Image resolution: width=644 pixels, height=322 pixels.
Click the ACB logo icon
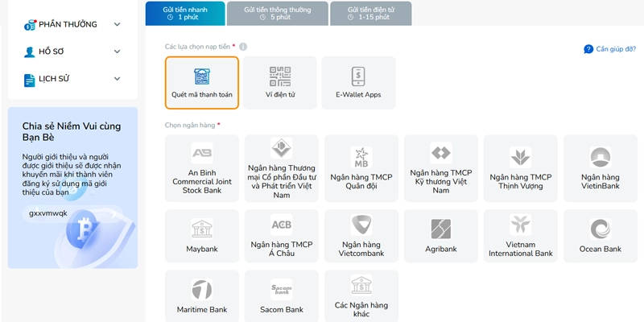click(282, 225)
